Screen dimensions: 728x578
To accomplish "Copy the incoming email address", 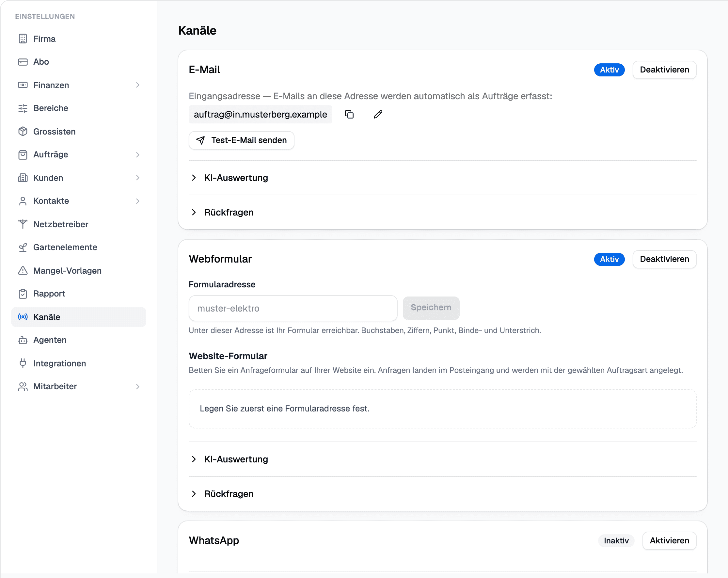I will point(349,115).
